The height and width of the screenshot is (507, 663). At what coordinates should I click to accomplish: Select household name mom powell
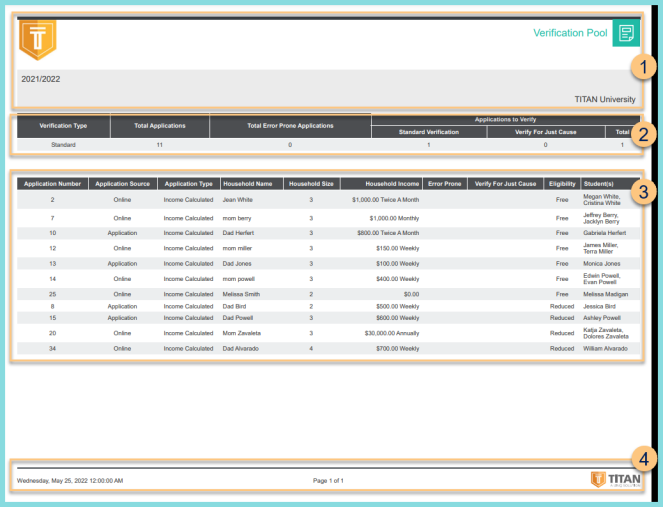point(238,279)
